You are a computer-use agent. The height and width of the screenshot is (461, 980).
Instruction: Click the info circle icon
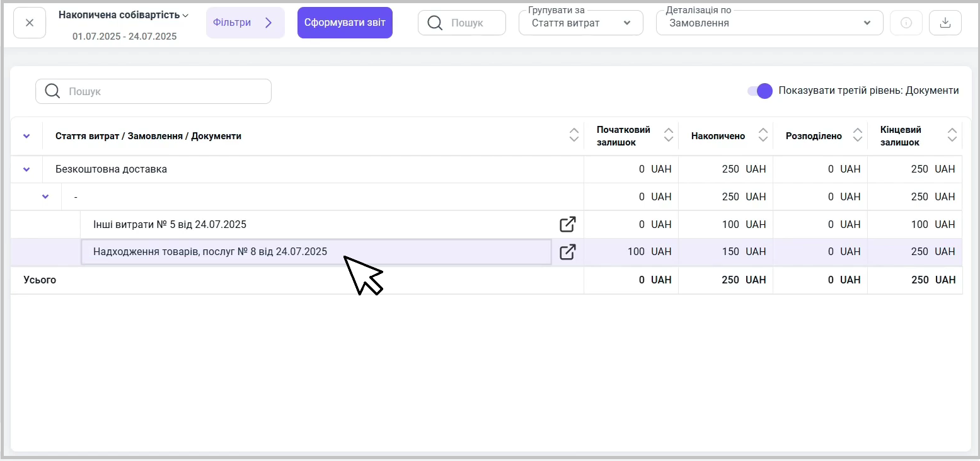point(906,23)
